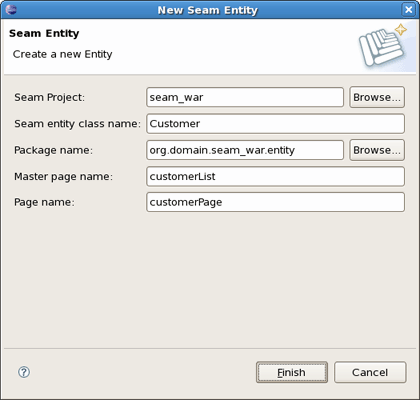Click the Page name field with customerPage
This screenshot has height=400, width=420.
click(x=276, y=202)
